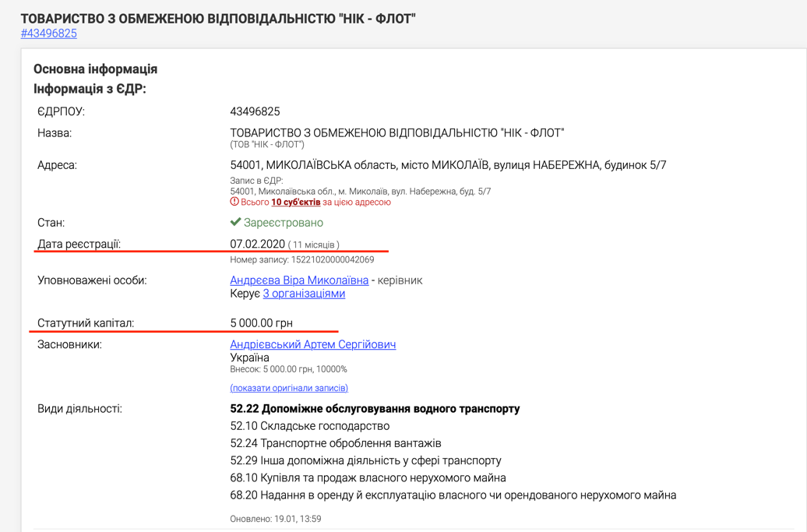Click the green checkmark beside Зареєстровано
This screenshot has width=807, height=532.
(235, 222)
